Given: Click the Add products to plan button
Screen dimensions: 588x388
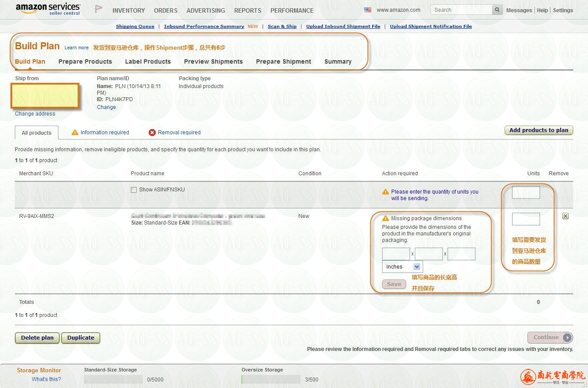Looking at the screenshot, I should click(x=539, y=130).
